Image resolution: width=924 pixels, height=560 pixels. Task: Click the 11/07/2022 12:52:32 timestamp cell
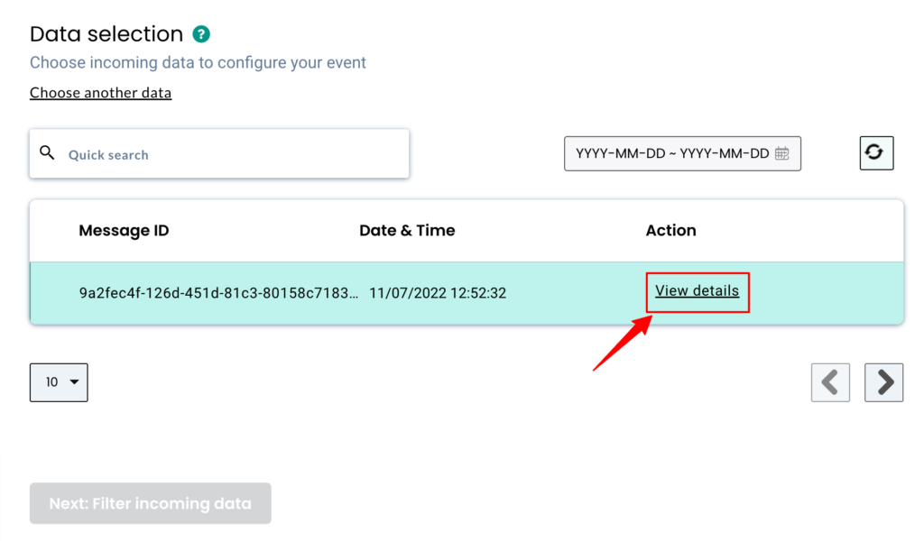point(438,293)
